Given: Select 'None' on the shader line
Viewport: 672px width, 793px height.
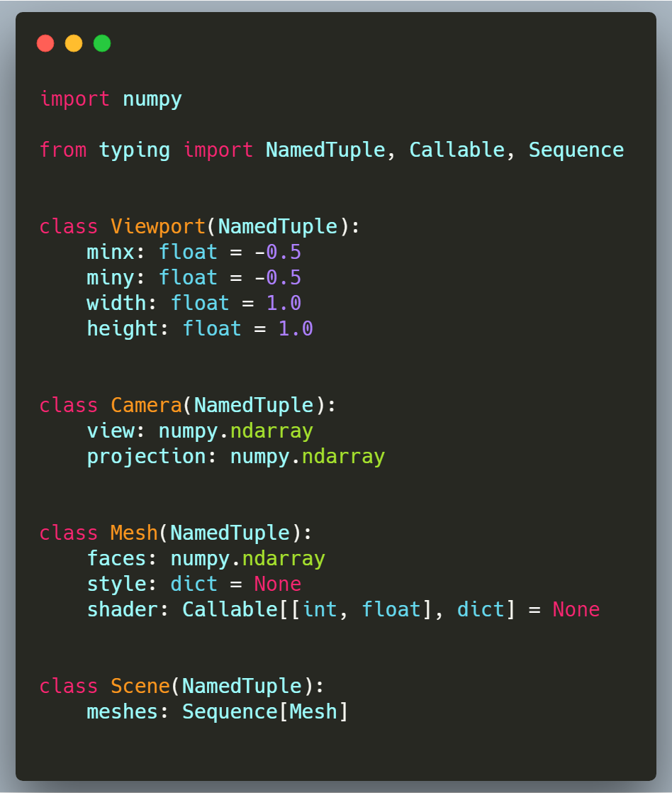Looking at the screenshot, I should (x=576, y=609).
